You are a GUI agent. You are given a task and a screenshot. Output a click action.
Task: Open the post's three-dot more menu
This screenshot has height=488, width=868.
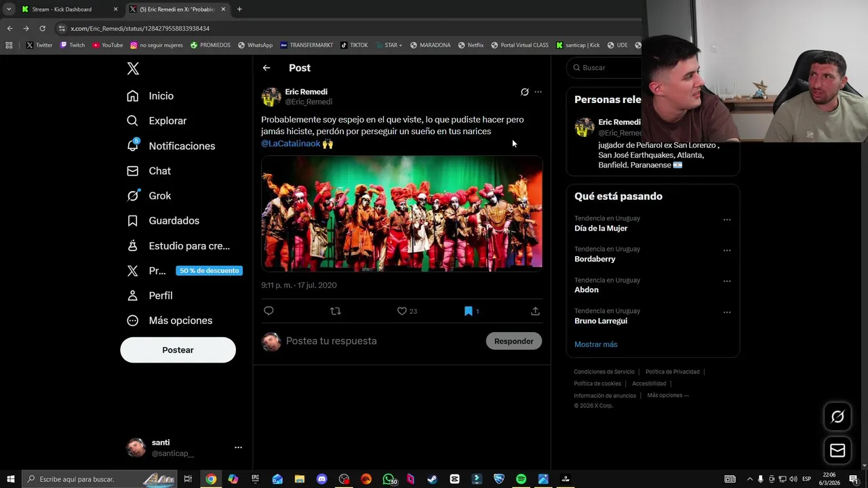coord(538,92)
